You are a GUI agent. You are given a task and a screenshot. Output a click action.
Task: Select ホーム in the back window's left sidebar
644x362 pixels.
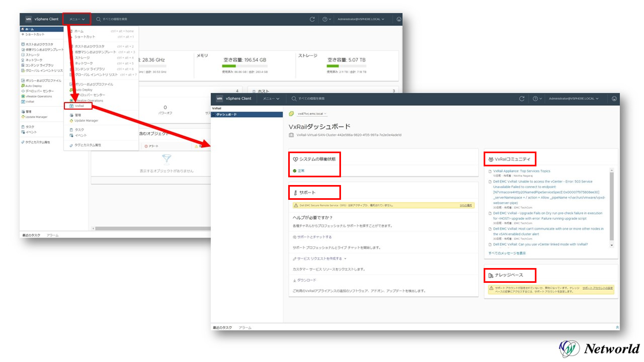pos(42,29)
